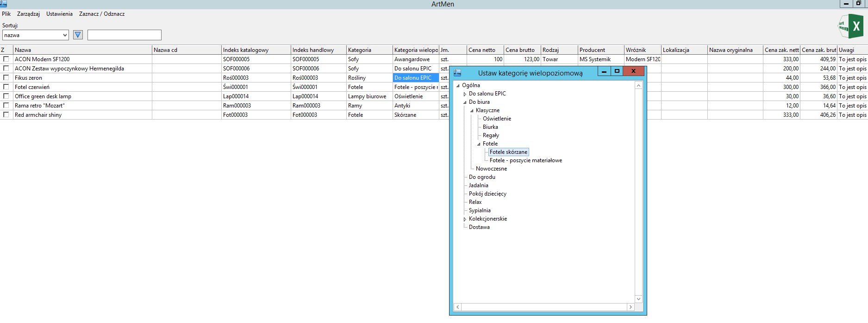This screenshot has width=868, height=323.
Task: Click the Uwagi column header
Action: (x=852, y=50)
